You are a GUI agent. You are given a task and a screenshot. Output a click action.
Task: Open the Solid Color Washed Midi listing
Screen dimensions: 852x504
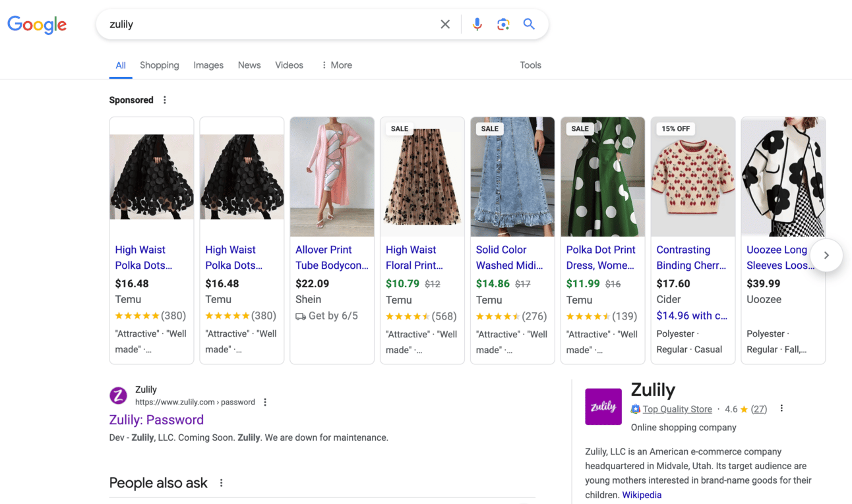coord(510,258)
